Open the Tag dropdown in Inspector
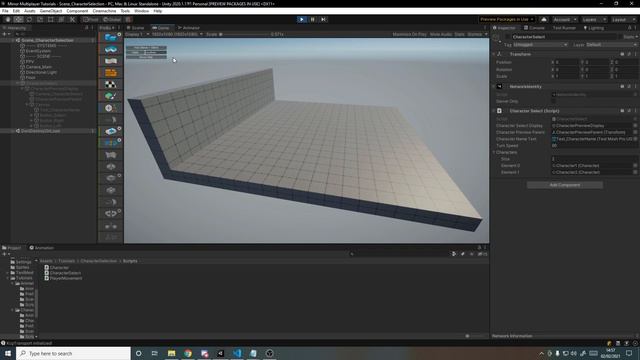This screenshot has height=360, width=640. tap(540, 44)
